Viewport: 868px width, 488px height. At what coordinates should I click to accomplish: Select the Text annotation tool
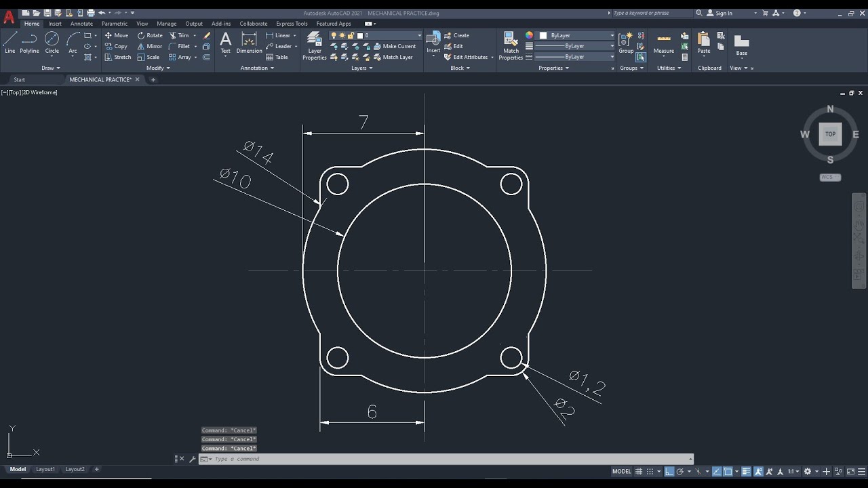(x=225, y=42)
